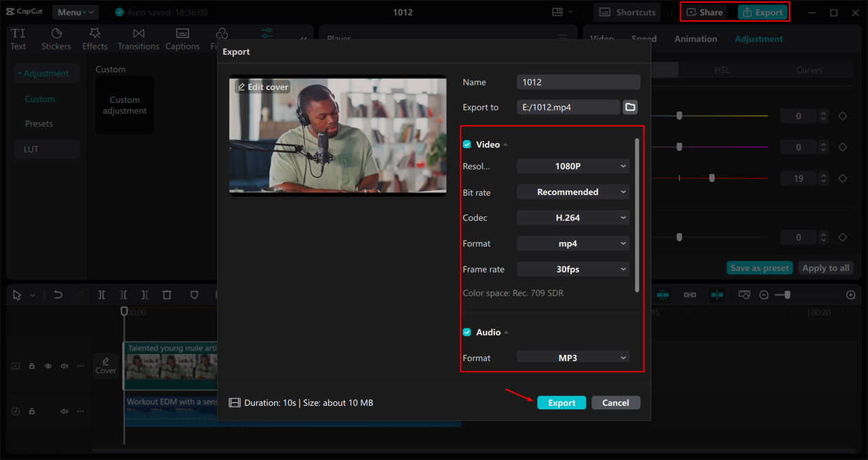
Task: Switch to the Adjustment tab
Action: point(758,39)
